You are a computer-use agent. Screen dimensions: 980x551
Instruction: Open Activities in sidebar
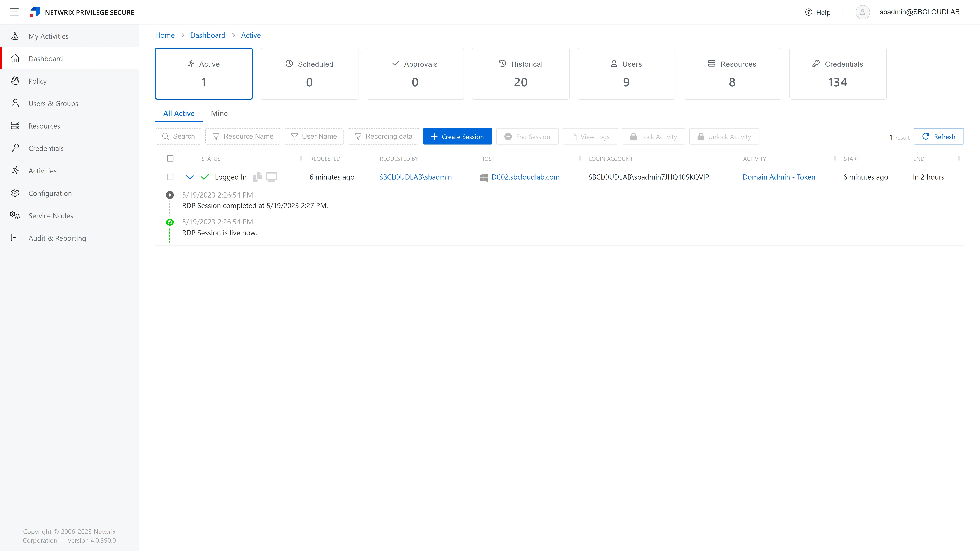69,171
